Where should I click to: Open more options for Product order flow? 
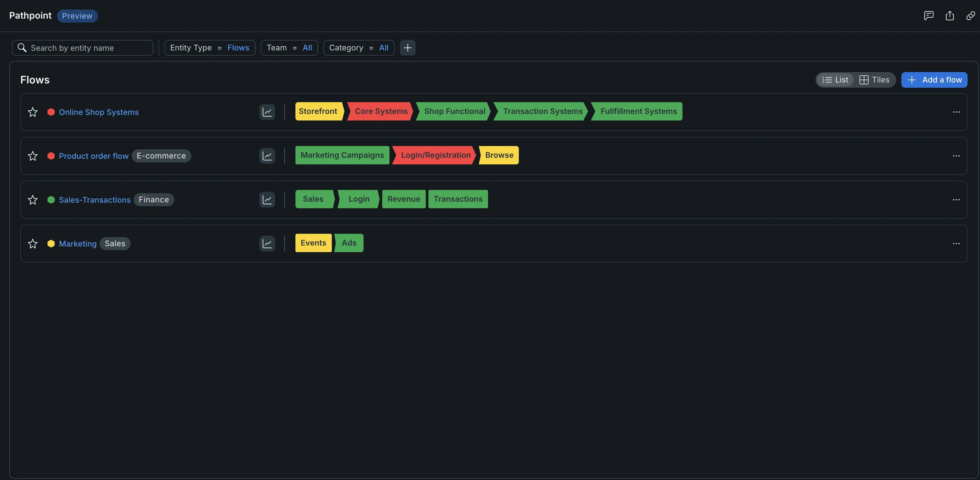pos(956,156)
